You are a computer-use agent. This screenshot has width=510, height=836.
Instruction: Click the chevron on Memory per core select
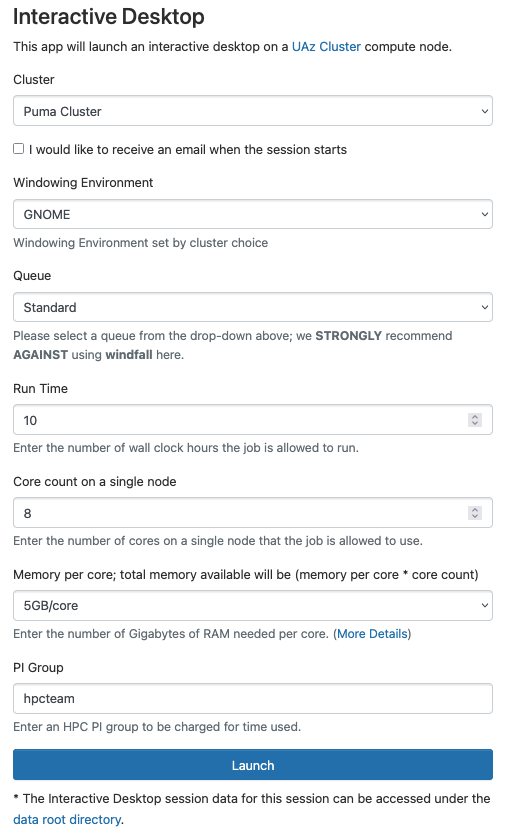point(484,606)
